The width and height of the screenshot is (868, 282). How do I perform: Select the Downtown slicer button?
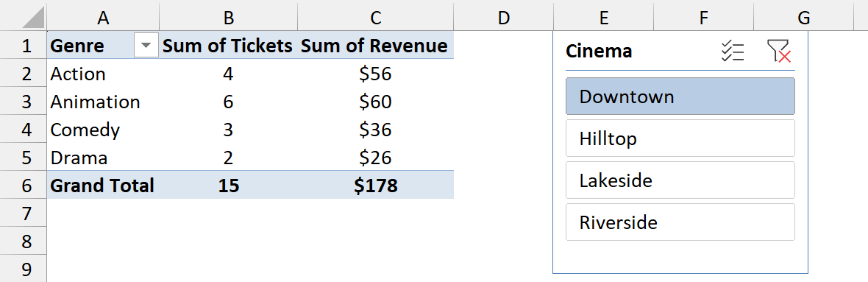pyautogui.click(x=680, y=96)
